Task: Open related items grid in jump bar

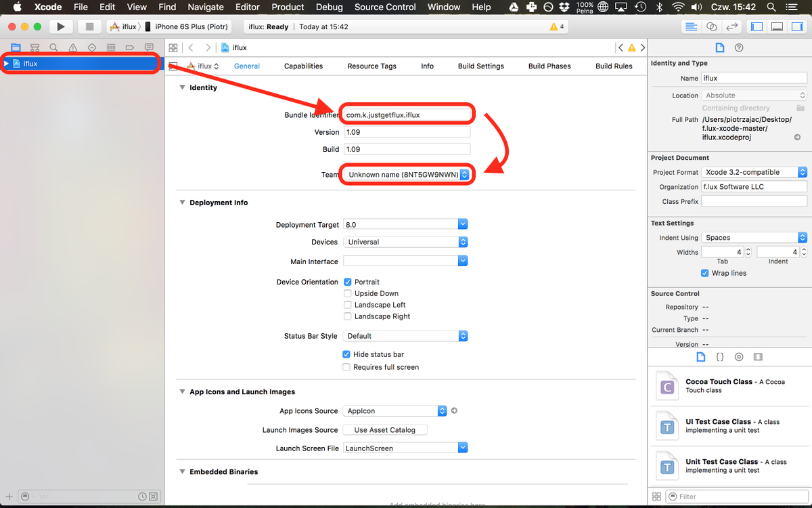Action: coord(173,48)
